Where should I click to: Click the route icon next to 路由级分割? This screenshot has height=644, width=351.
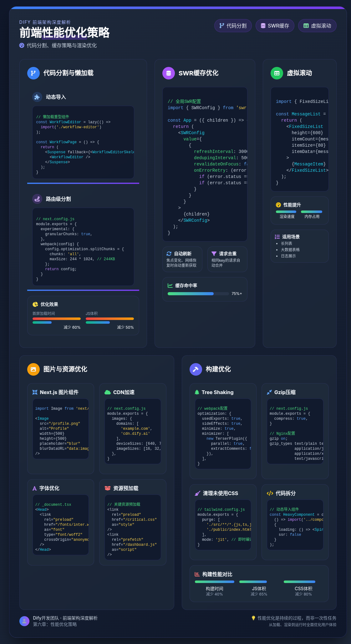click(37, 199)
